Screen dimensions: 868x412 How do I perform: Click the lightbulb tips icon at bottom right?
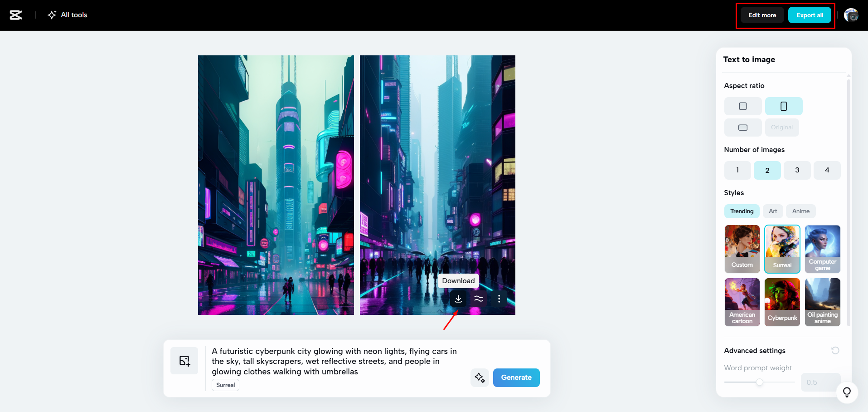(x=847, y=392)
